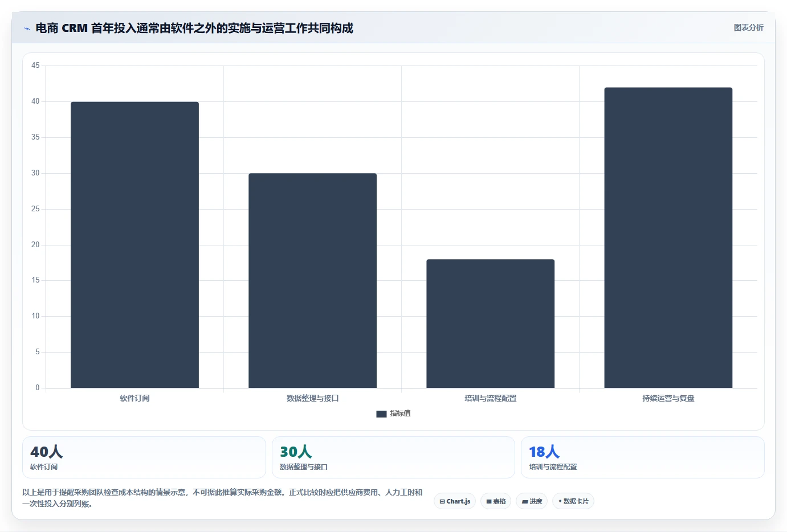Select the 数据卡片 tag chip
Viewport: 787px width, 532px height.
[x=573, y=501]
